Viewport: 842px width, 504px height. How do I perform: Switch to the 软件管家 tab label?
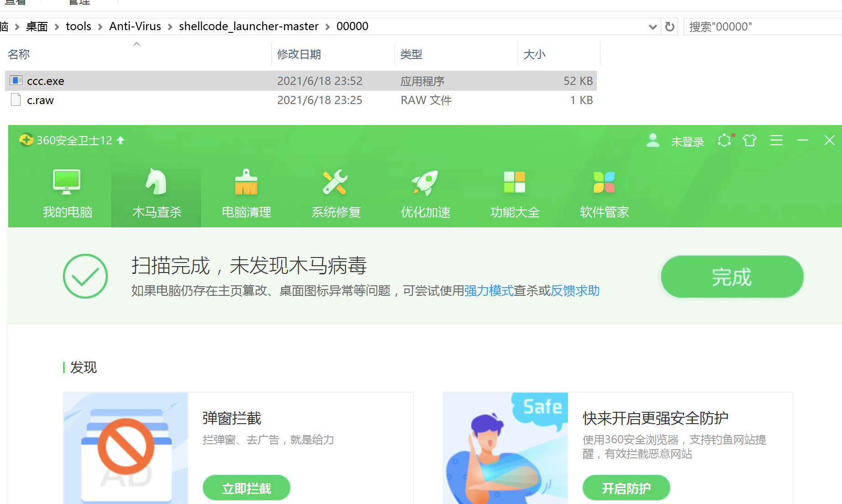tap(605, 212)
